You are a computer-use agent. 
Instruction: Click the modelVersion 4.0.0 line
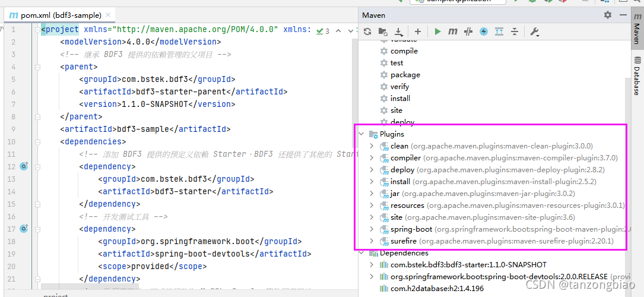(141, 42)
